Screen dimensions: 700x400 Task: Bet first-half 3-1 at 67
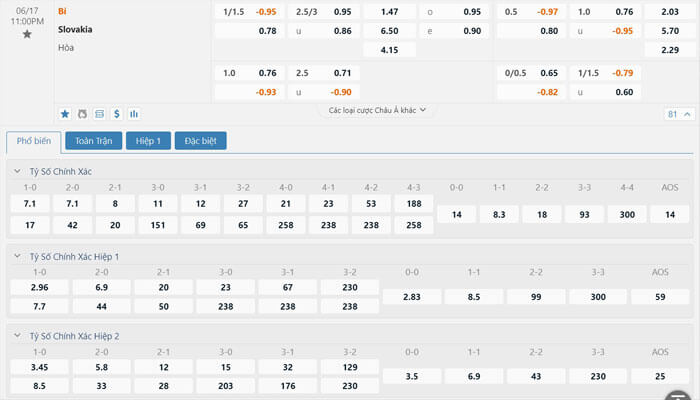[288, 288]
